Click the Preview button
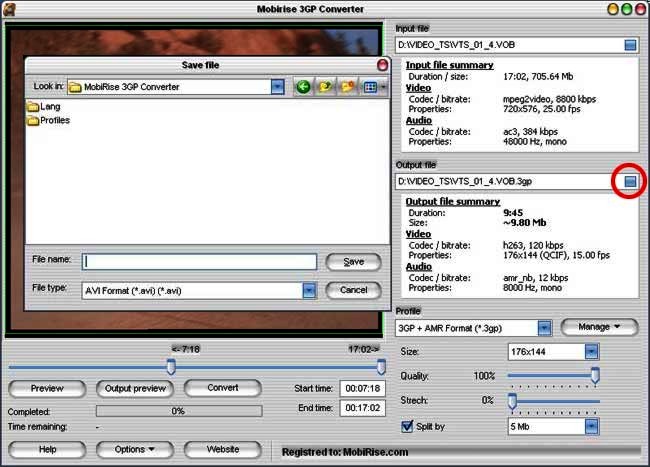Screen dimensions: 650x467 (47, 389)
